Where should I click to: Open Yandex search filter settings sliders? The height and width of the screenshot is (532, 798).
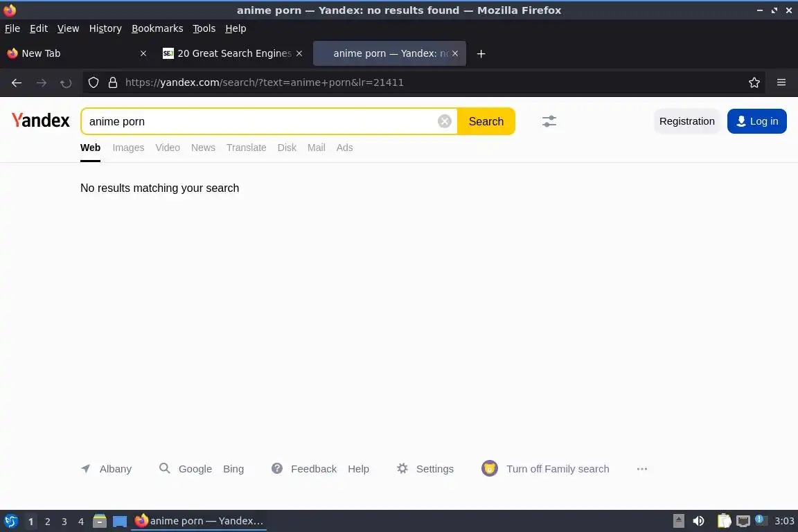coord(549,121)
